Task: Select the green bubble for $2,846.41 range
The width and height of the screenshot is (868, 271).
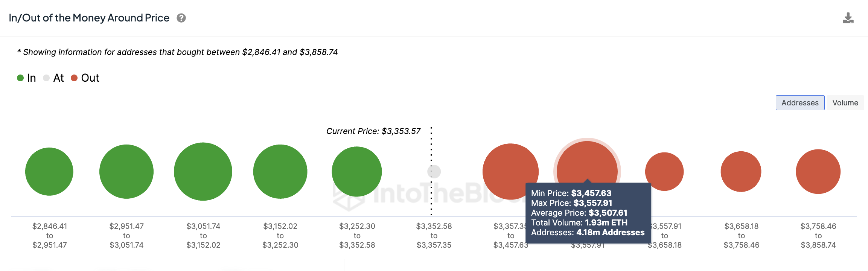Action: coord(49,172)
